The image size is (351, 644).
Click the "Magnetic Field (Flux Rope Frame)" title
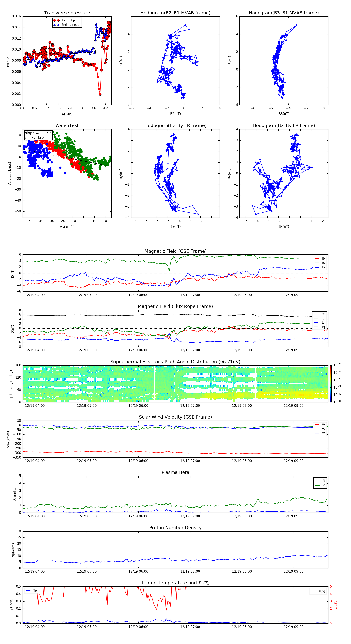175,306
